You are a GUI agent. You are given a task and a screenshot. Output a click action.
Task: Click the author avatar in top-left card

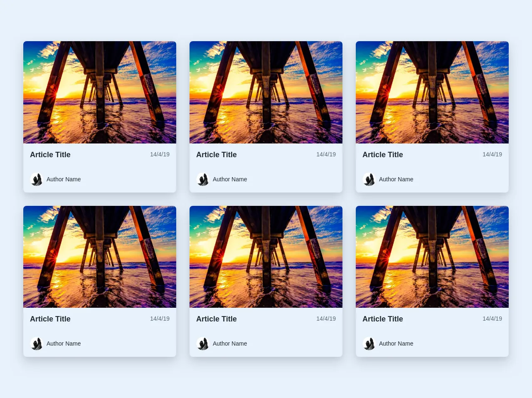pos(37,179)
